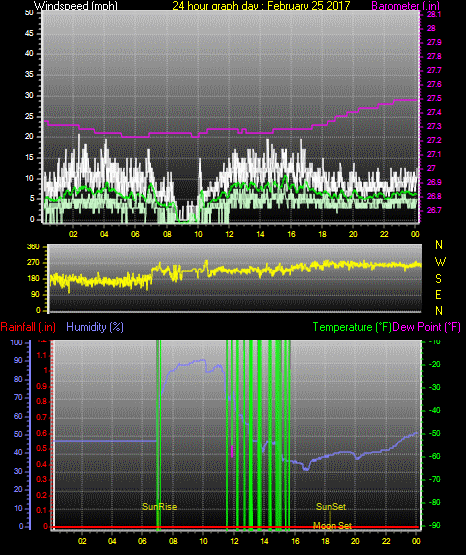
Task: Click the '70' humidity axis value
Action: pos(18,397)
